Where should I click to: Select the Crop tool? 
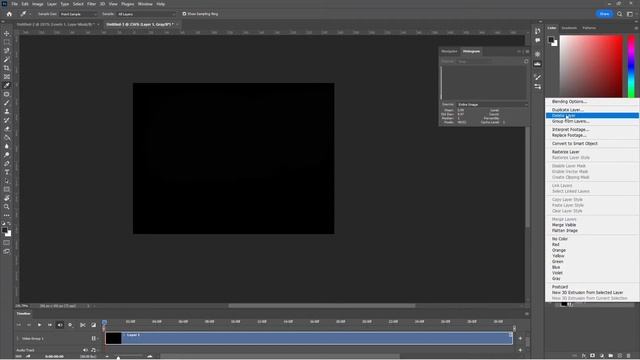coord(7,68)
